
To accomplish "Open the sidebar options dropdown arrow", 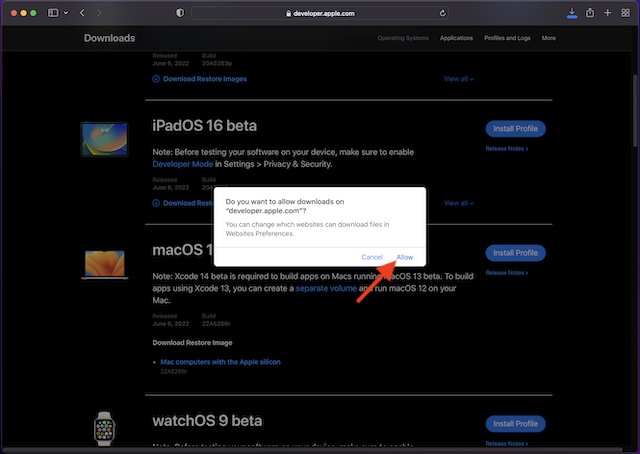I will tap(66, 13).
